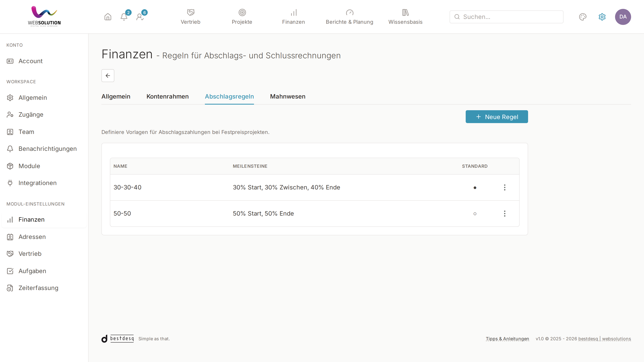Click the milestone text 50% Start, 50% Ende
The image size is (644, 362).
[x=263, y=214]
